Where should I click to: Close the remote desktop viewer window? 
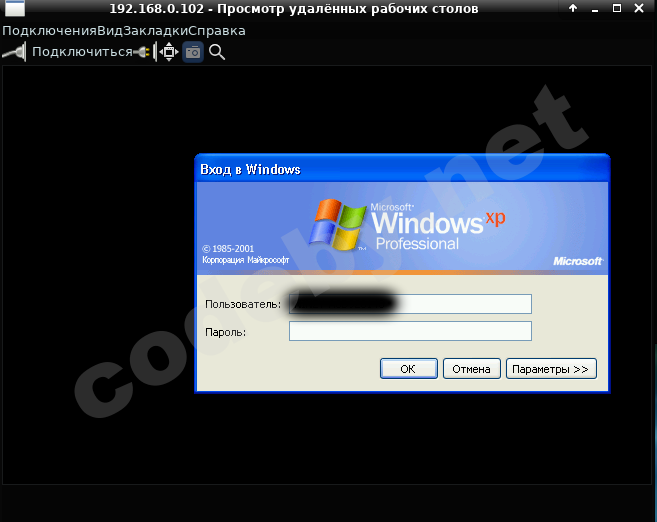point(639,8)
